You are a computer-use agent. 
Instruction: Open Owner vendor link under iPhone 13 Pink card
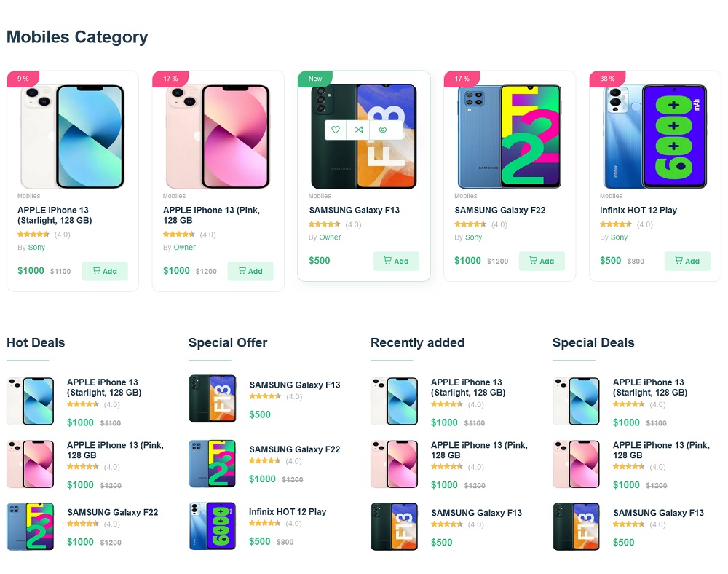[x=184, y=248]
